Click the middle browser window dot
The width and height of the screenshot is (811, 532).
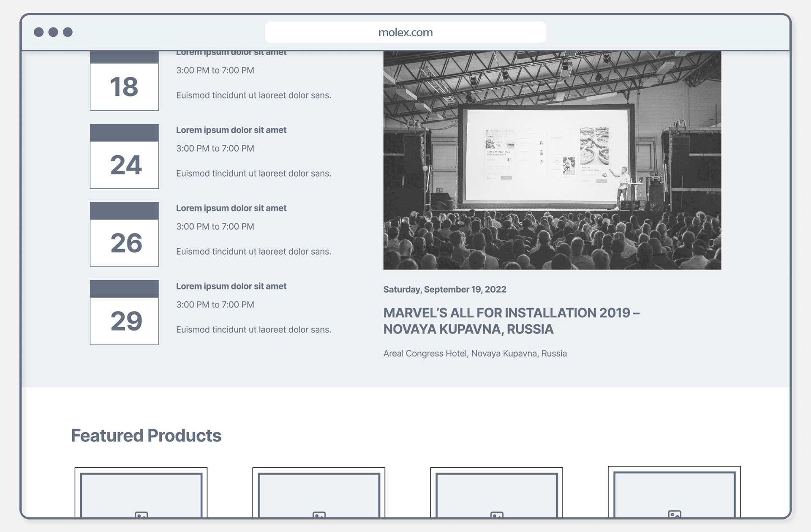tap(53, 32)
